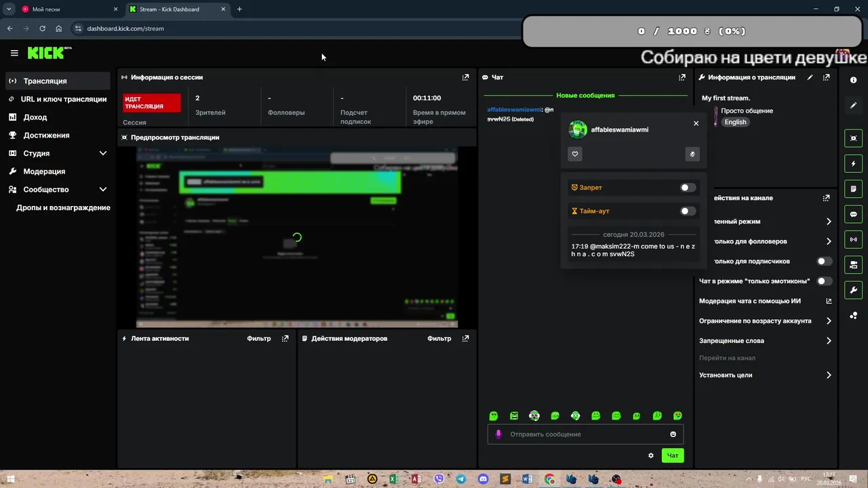Screen dimensions: 868x488
Task: Pop out the Информация о сессии panel
Action: tap(465, 77)
